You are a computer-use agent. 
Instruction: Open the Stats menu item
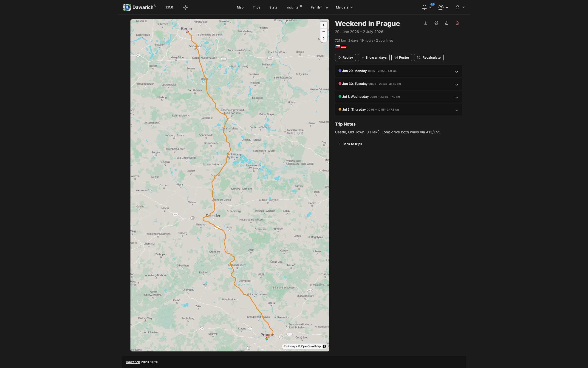tap(273, 7)
